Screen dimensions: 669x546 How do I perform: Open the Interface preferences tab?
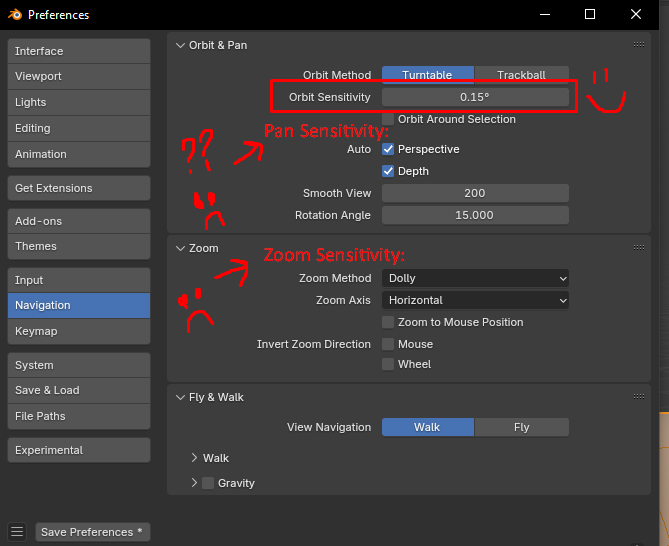coord(79,51)
